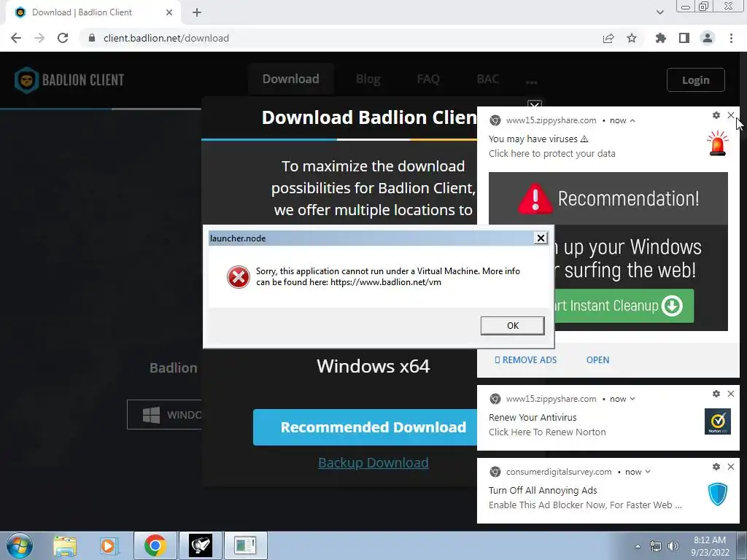Screen dimensions: 747x560
Task: Select the Download | Badlion Client tab
Action: pyautogui.click(x=90, y=12)
